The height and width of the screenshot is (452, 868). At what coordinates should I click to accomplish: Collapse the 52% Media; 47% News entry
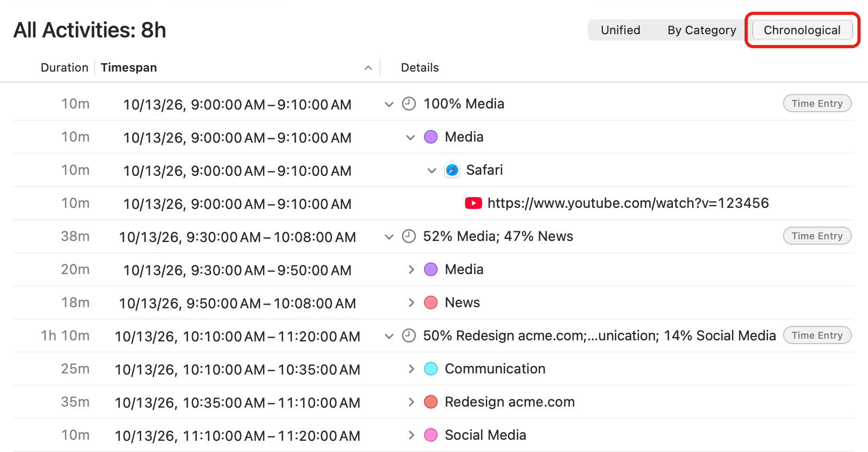(389, 237)
